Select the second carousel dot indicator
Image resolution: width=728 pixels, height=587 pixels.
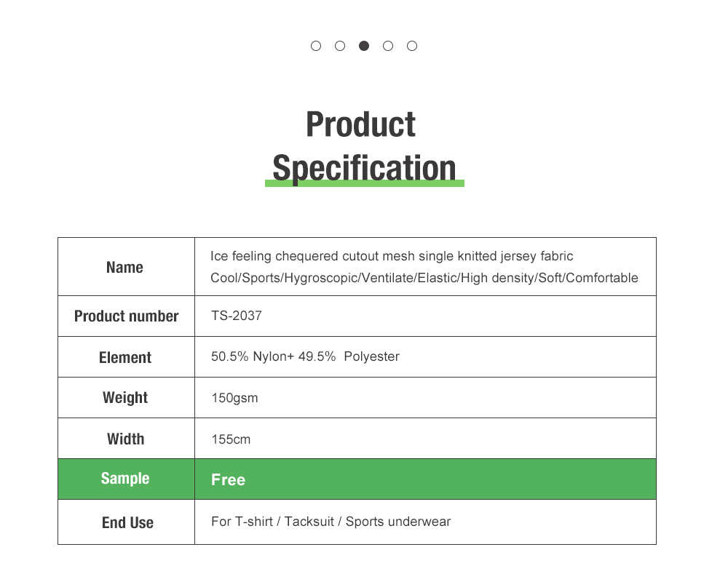click(x=340, y=46)
